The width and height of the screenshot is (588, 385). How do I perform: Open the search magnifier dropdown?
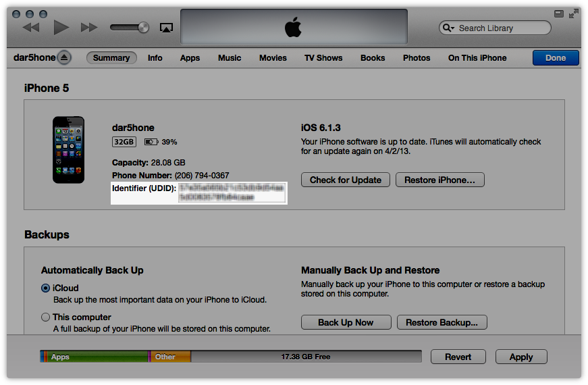coord(448,28)
